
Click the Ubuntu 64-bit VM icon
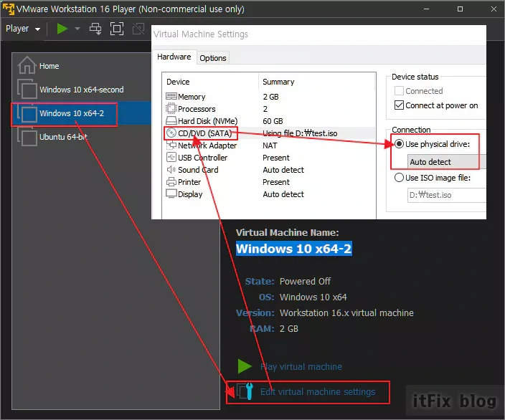(x=27, y=137)
